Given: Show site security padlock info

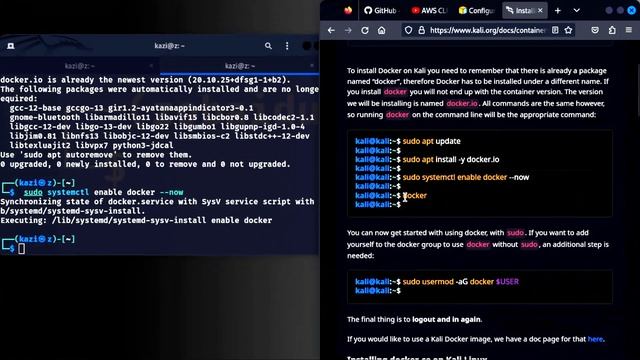Looking at the screenshot, I should tap(421, 30).
